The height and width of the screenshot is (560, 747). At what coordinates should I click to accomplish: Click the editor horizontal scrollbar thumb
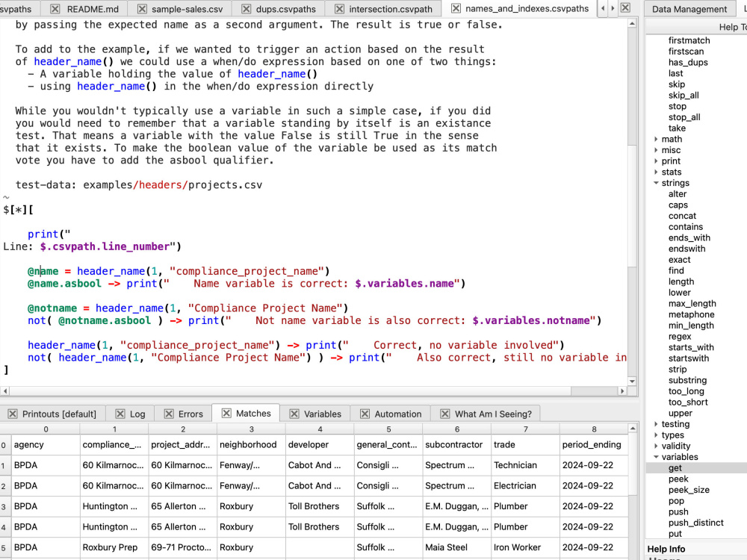(291, 391)
